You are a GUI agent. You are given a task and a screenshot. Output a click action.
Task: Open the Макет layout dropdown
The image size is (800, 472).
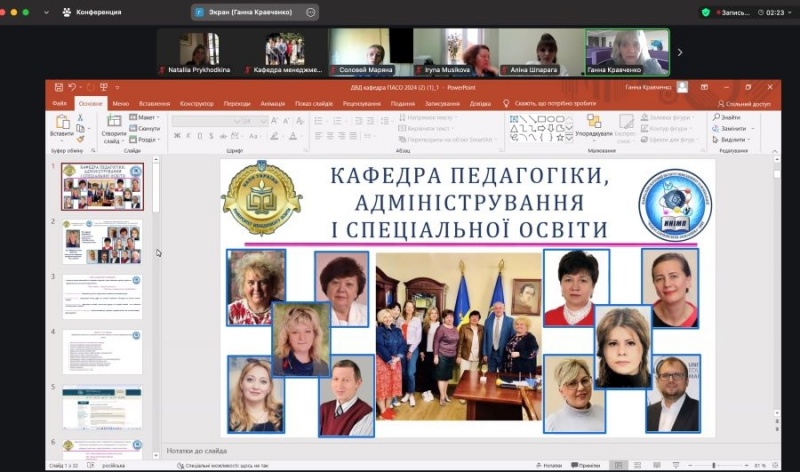[146, 117]
